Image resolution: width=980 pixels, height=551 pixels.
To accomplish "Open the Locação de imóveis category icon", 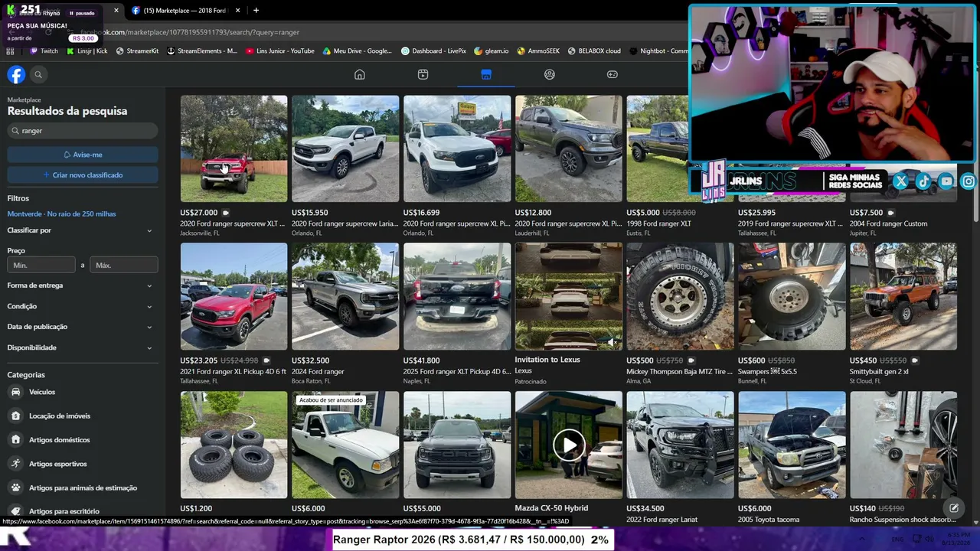I will point(15,416).
